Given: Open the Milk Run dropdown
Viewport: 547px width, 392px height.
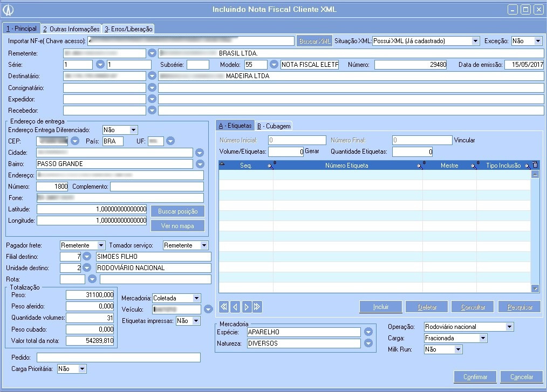Looking at the screenshot, I should click(458, 349).
